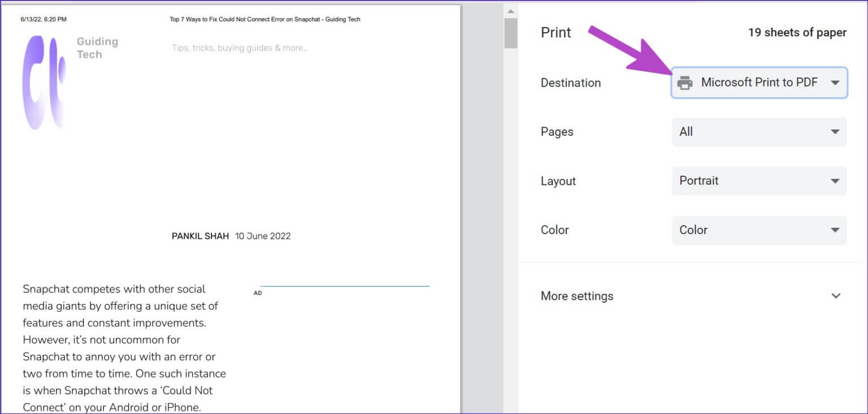Click the '19 sheets of paper' text
This screenshot has height=414, width=868.
tap(797, 33)
